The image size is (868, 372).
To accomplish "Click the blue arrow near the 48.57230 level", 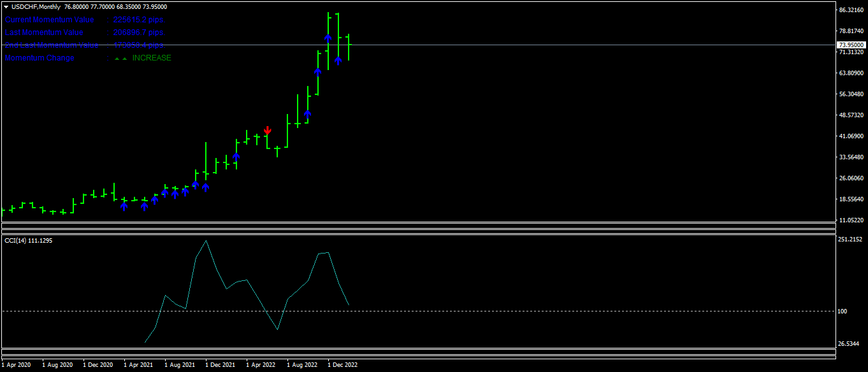I will pos(307,115).
